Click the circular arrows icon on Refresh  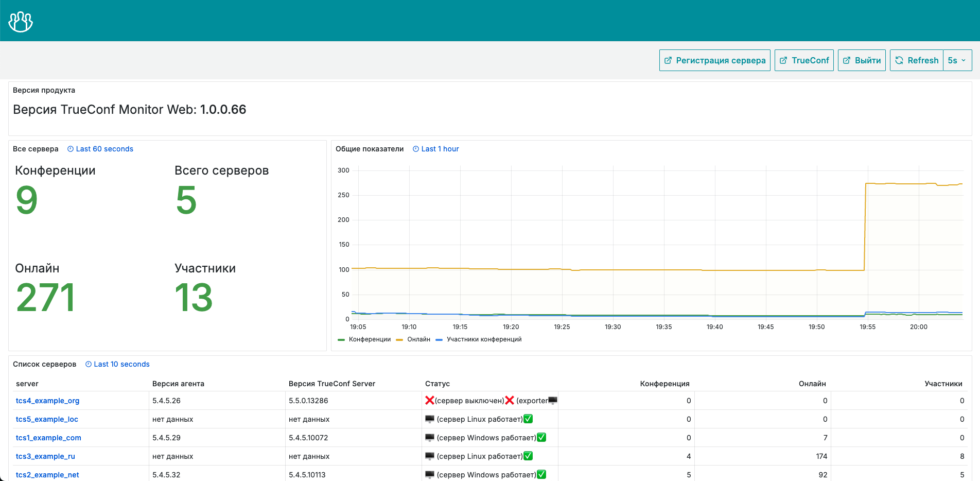[x=899, y=60]
